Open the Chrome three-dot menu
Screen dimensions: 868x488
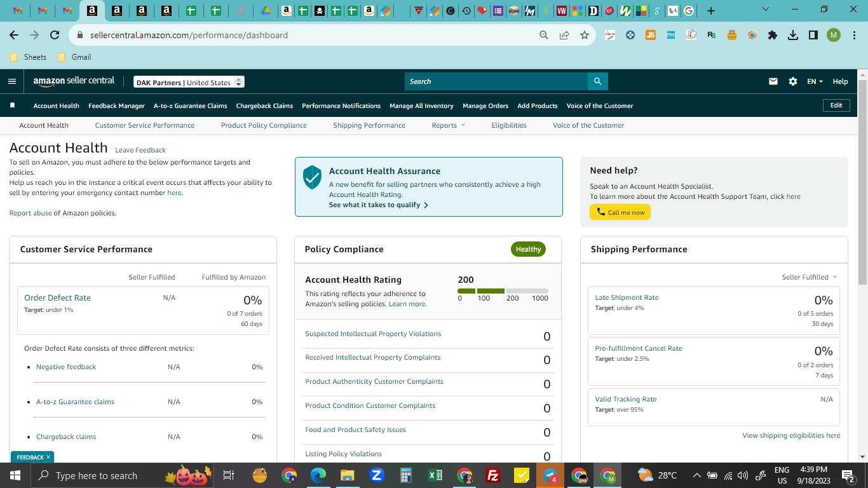click(853, 35)
